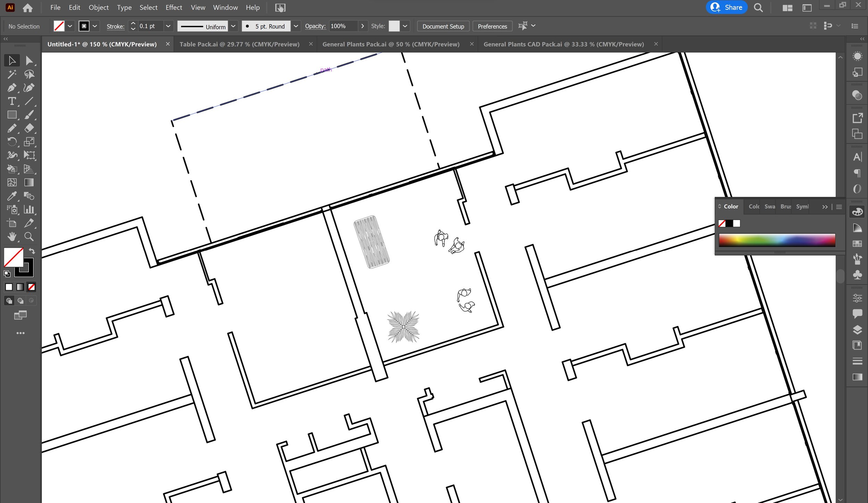The height and width of the screenshot is (503, 868).
Task: Open the Stroke panel link
Action: coord(115,26)
